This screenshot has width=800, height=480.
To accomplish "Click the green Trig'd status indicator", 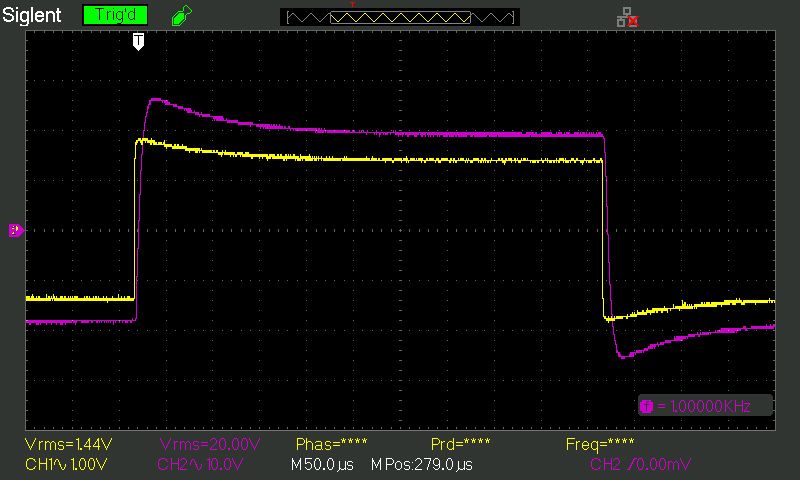I will [x=115, y=15].
